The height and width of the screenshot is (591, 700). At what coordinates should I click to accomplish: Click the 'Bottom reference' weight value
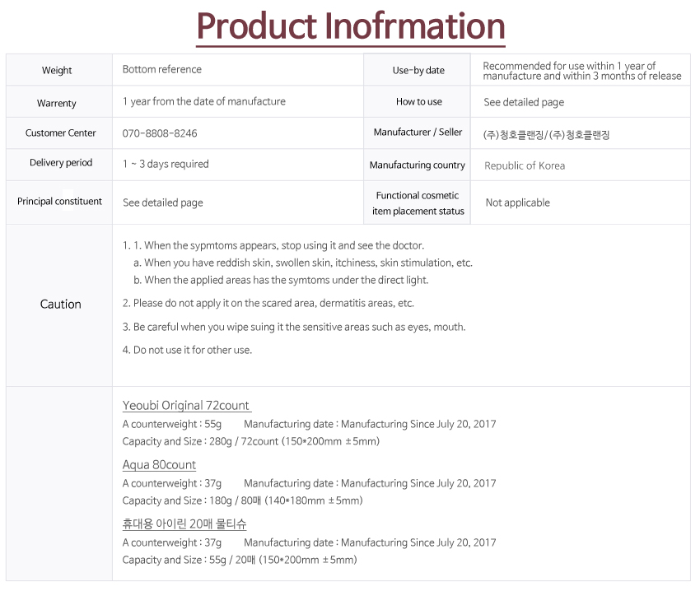coord(161,70)
